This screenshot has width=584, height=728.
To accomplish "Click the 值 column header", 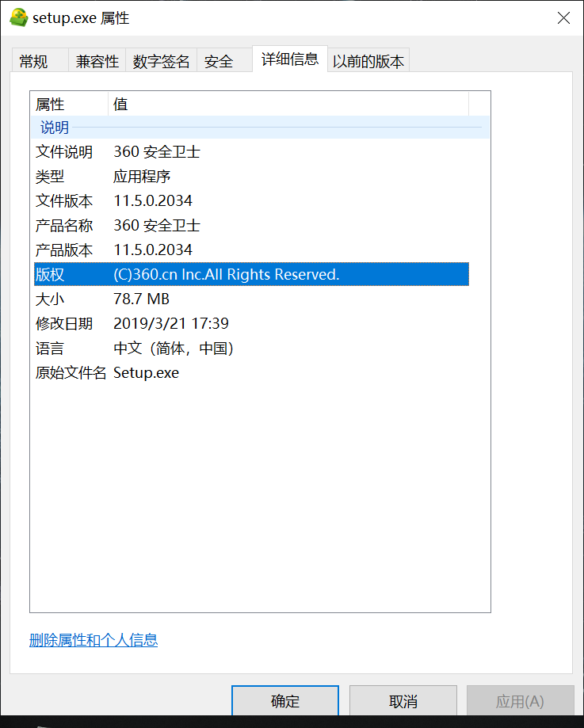I will 288,104.
